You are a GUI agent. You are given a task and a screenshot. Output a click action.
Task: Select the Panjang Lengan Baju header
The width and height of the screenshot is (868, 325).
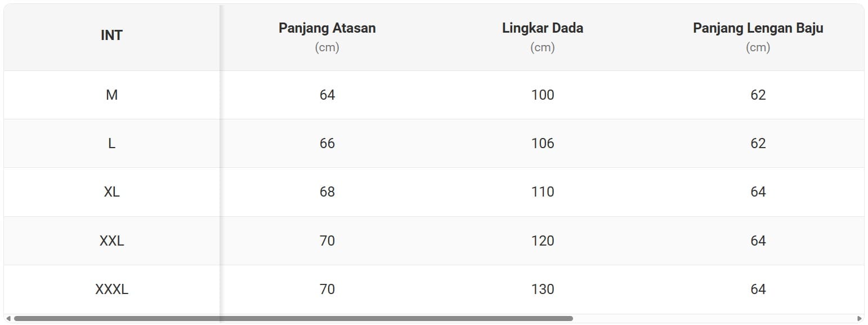click(x=758, y=28)
